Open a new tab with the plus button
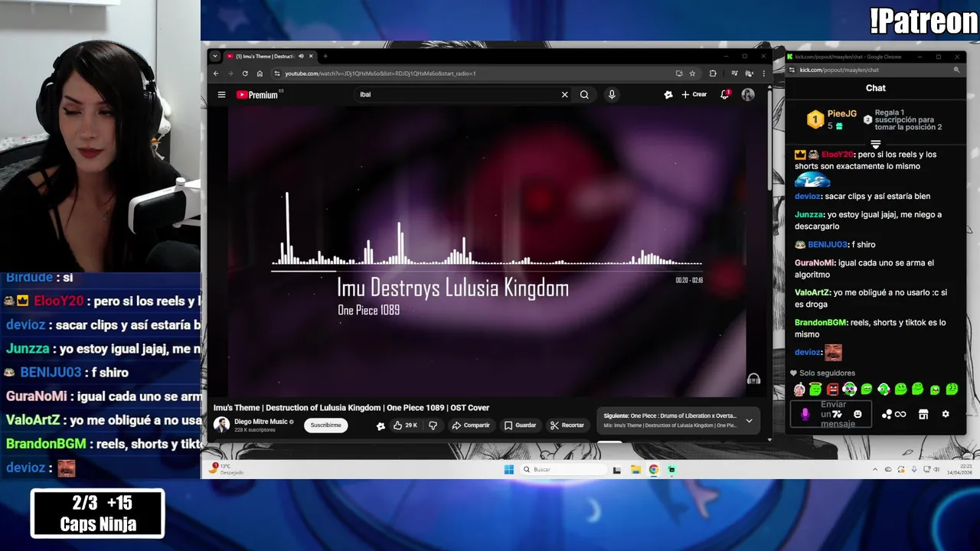Viewport: 980px width, 551px height. click(325, 56)
